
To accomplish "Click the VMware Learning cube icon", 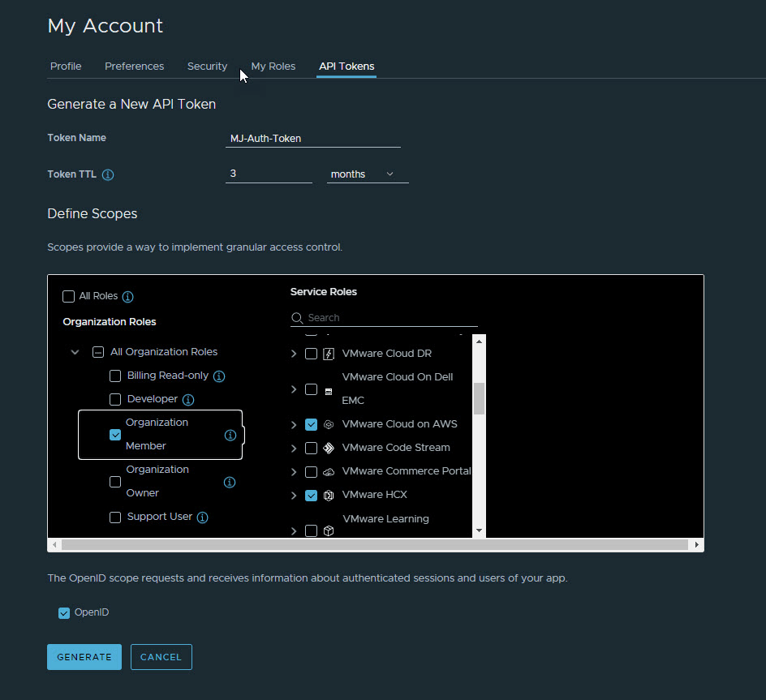I will tap(329, 530).
